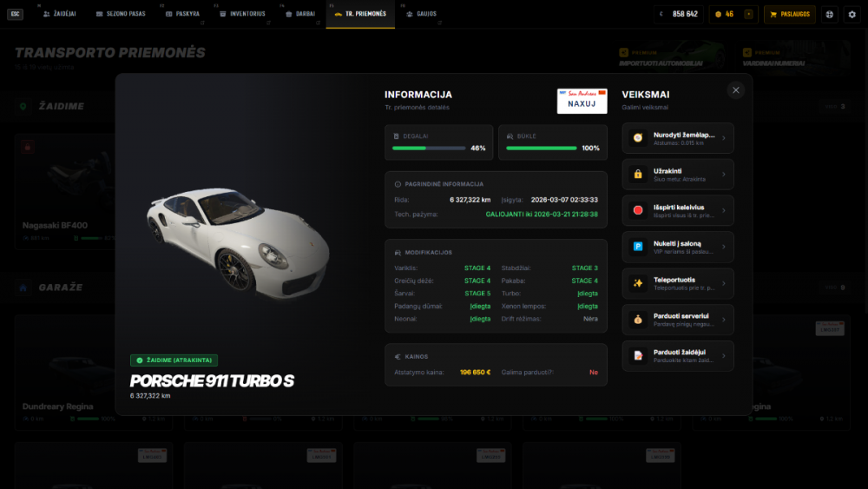Click the Porsche 911 Turbo S title
The width and height of the screenshot is (868, 489).
pos(212,381)
